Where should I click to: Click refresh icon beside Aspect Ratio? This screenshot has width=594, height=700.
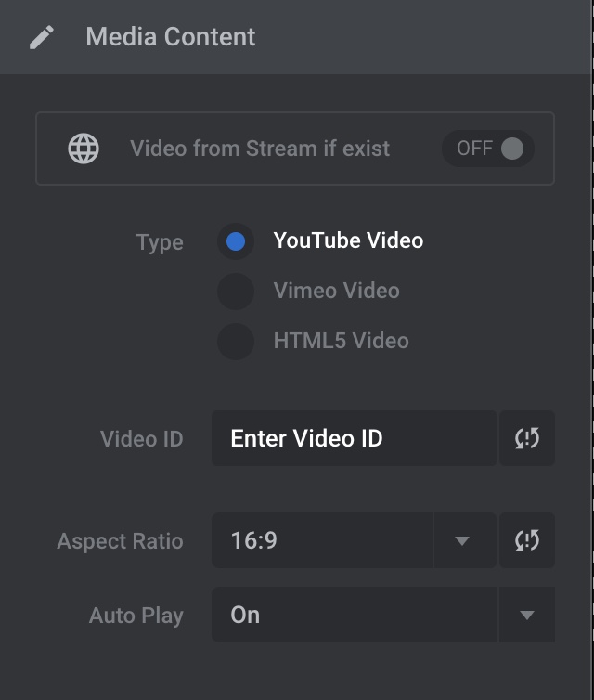pyautogui.click(x=527, y=540)
